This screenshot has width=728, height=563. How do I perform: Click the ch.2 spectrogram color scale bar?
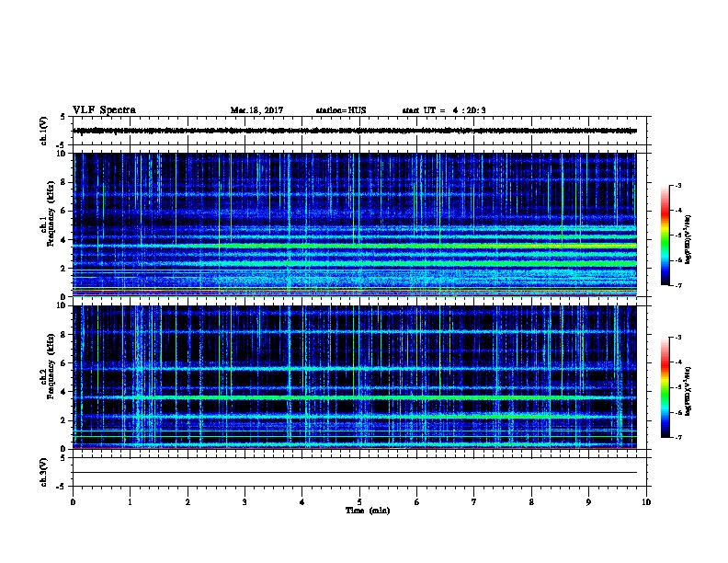[665, 387]
